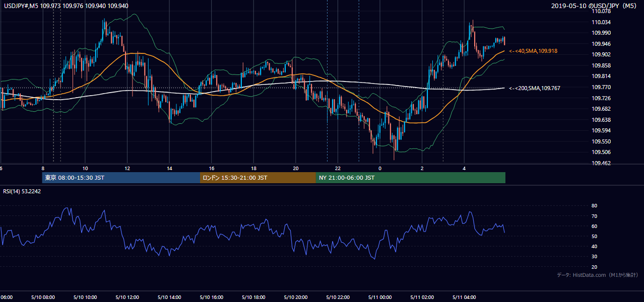The height and width of the screenshot is (302, 644).
Task: Click the 5/10 20:00 bottom time label
Action: [x=296, y=297]
